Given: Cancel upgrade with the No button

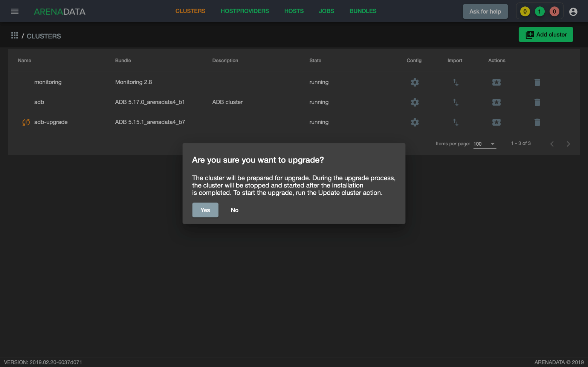Looking at the screenshot, I should tap(235, 210).
